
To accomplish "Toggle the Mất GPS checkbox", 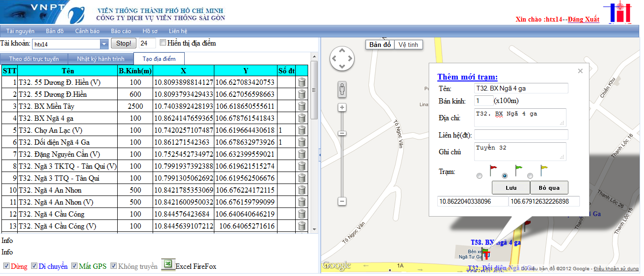I will 75,266.
